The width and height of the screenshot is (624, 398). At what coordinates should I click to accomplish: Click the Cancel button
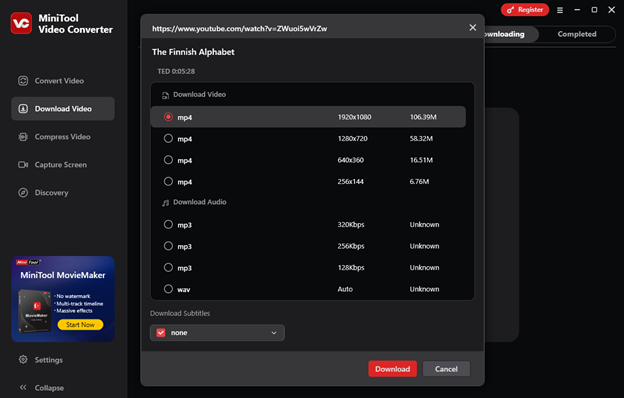[x=446, y=369]
